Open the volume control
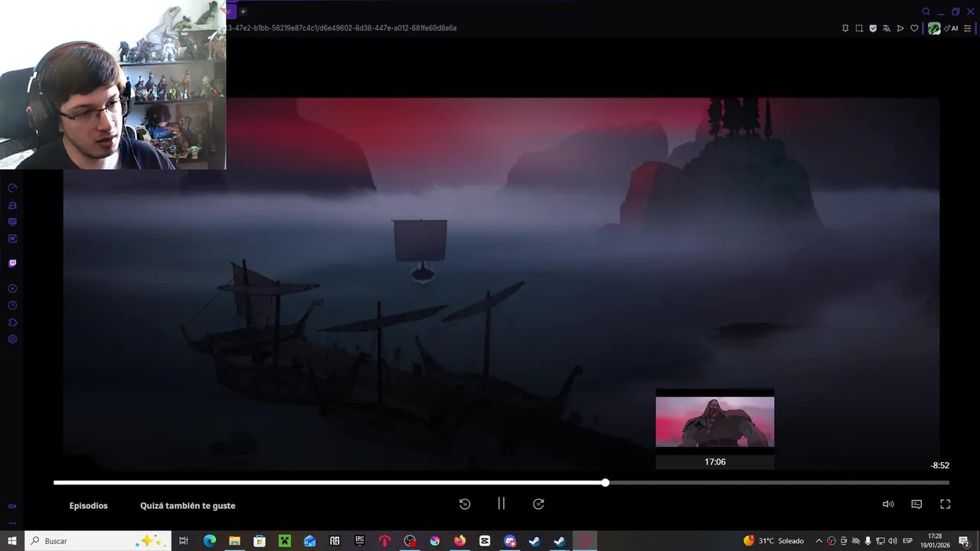The height and width of the screenshot is (551, 980). [x=888, y=504]
